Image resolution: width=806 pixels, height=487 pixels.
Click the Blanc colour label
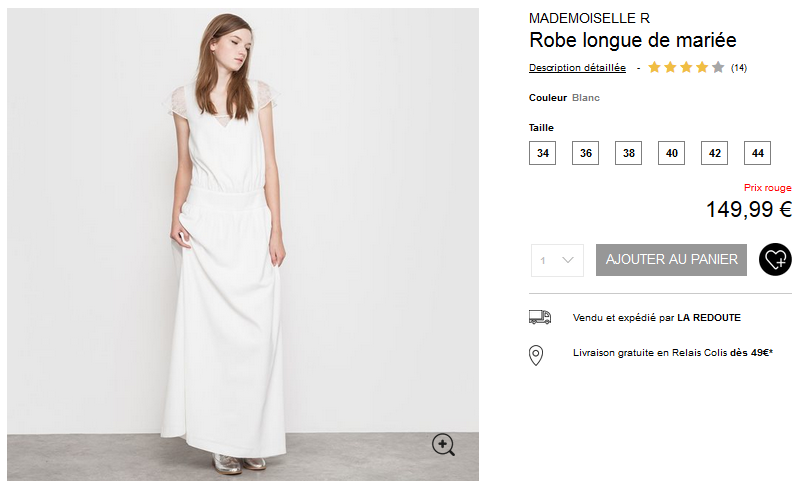click(586, 98)
